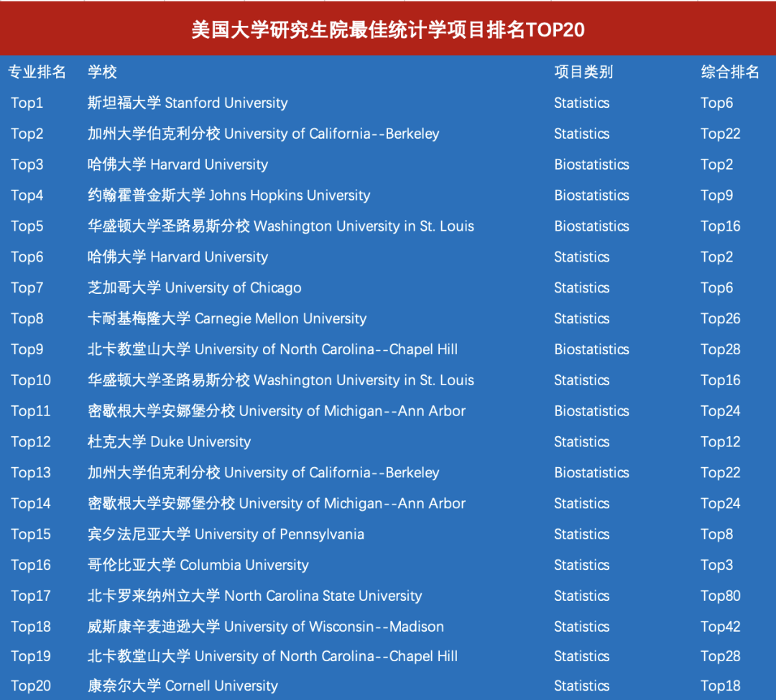Select 芝加哥大学 University of Chicago cell
The height and width of the screenshot is (700, 776).
(195, 287)
